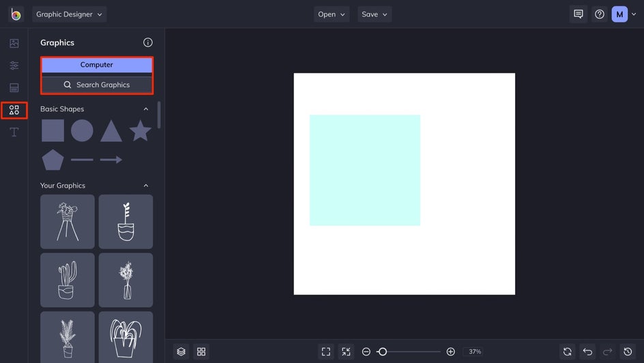The width and height of the screenshot is (644, 363).
Task: Click the Graphics panel scrollbar
Action: point(159,115)
